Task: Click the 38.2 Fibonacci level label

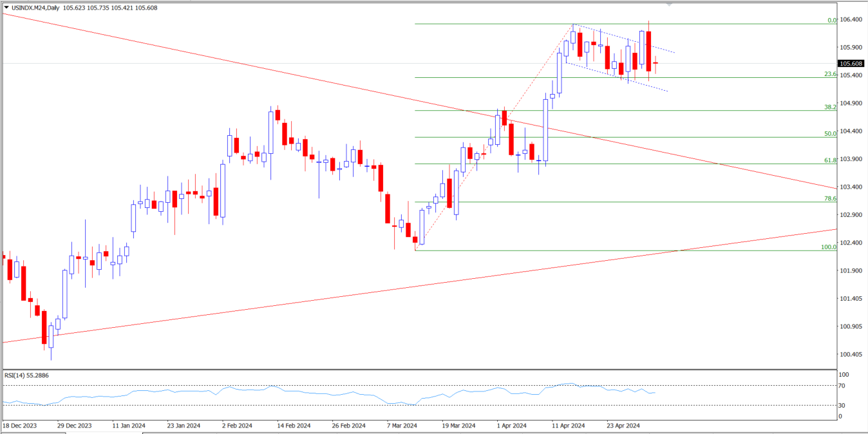Action: [830, 107]
